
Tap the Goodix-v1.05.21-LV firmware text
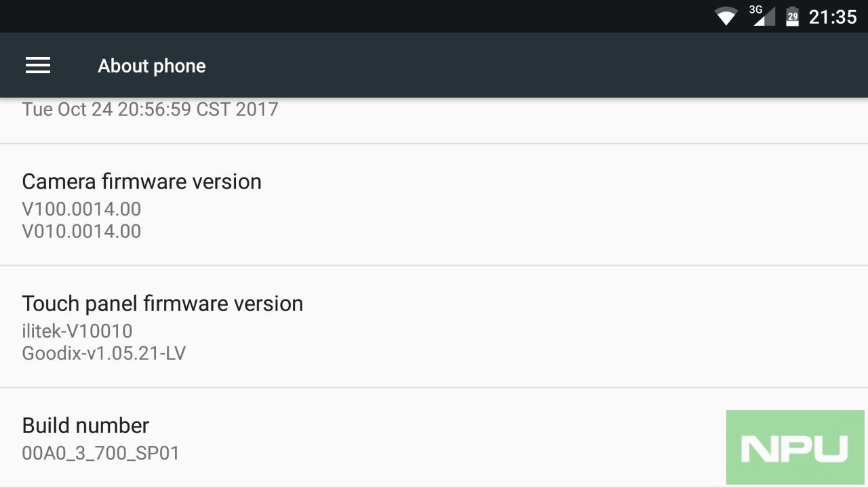[x=104, y=353]
